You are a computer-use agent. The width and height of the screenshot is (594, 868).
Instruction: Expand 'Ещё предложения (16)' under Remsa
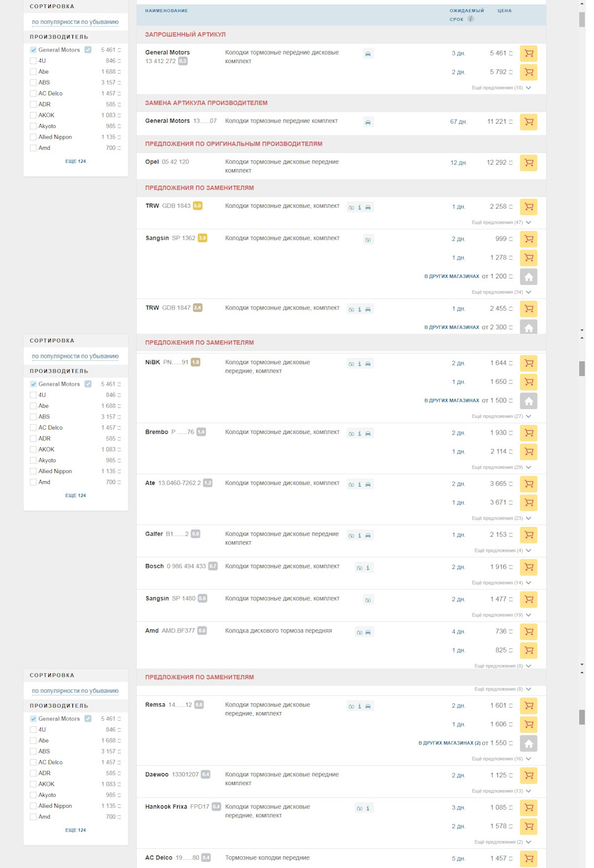click(501, 759)
